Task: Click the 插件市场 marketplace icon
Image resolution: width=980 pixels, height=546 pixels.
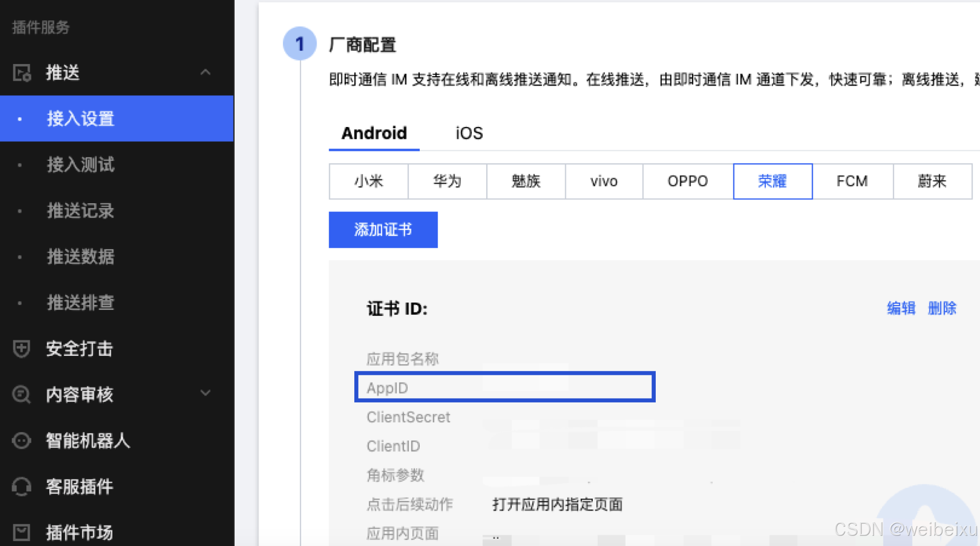Action: coord(22,532)
